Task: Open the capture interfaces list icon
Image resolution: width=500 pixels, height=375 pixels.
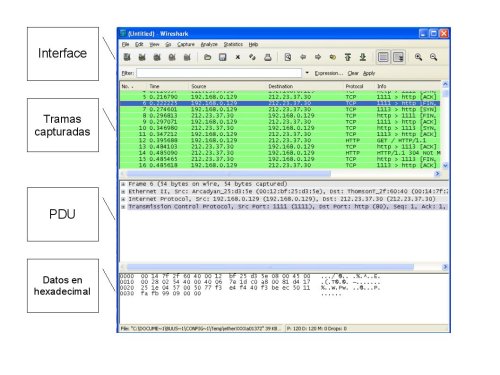Action: [x=127, y=57]
